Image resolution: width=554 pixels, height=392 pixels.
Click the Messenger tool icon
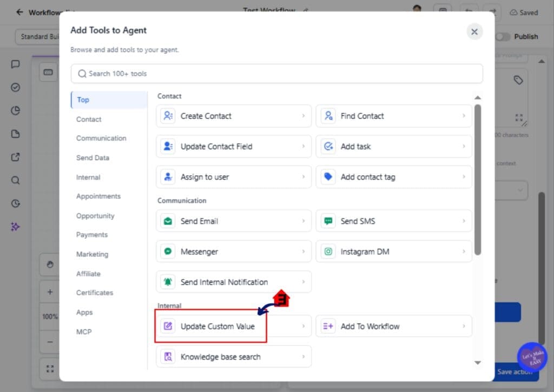click(x=168, y=251)
